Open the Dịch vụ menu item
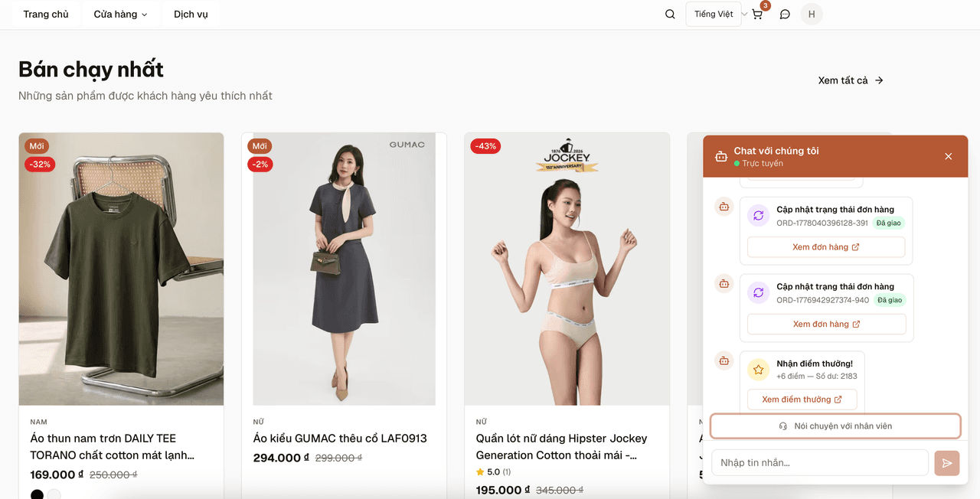The height and width of the screenshot is (499, 980). point(191,14)
